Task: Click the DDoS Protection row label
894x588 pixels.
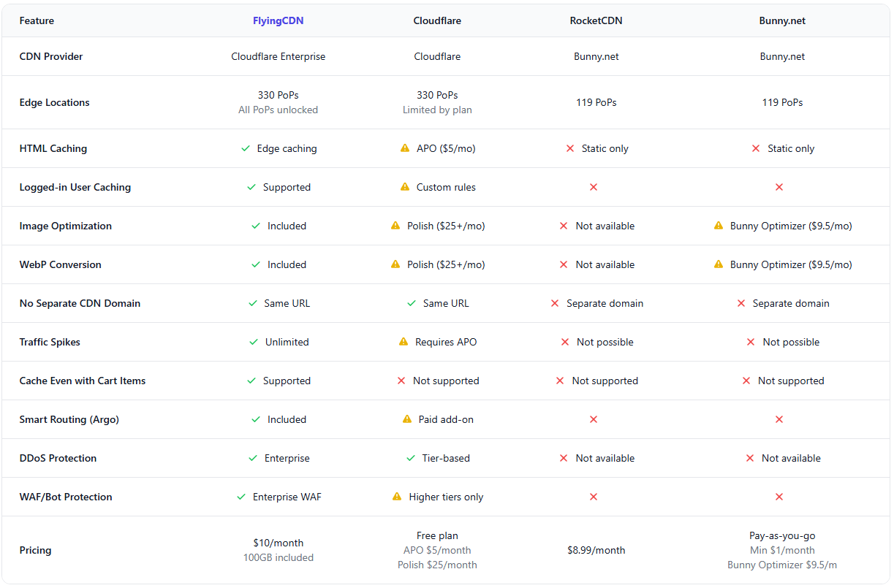Action: click(58, 458)
